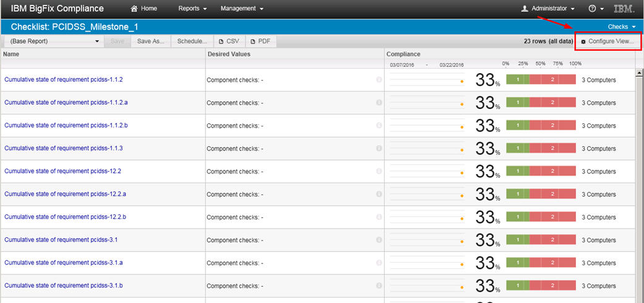The image size is (644, 303).
Task: Open the Management menu
Action: click(x=242, y=9)
